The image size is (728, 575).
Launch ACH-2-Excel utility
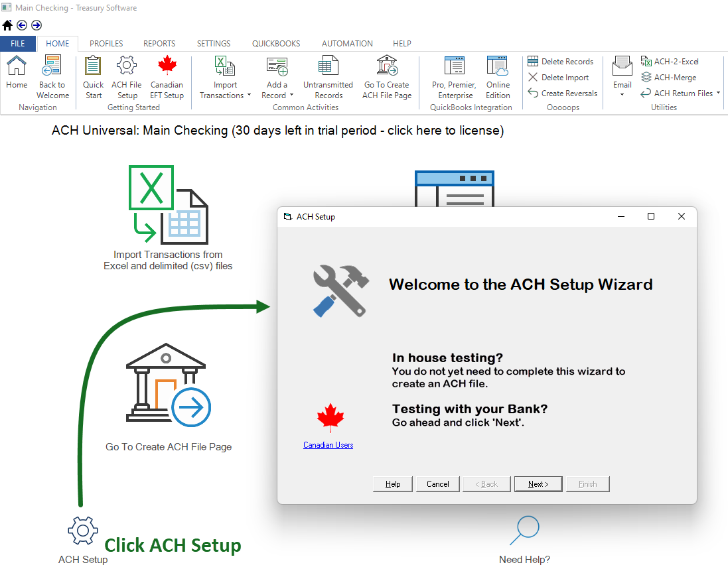670,61
